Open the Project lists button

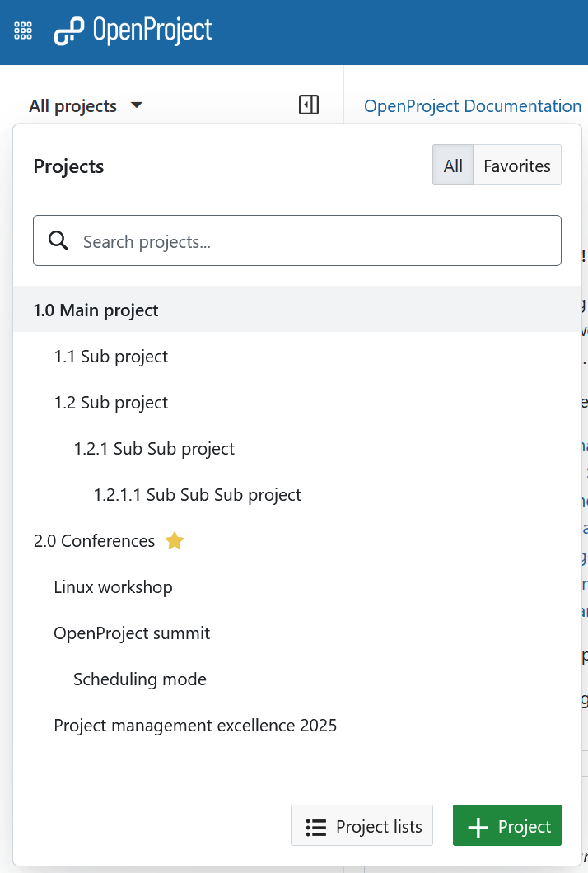click(x=362, y=826)
